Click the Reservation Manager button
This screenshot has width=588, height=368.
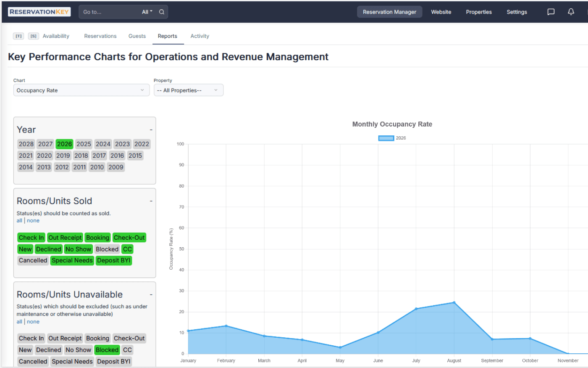click(389, 12)
